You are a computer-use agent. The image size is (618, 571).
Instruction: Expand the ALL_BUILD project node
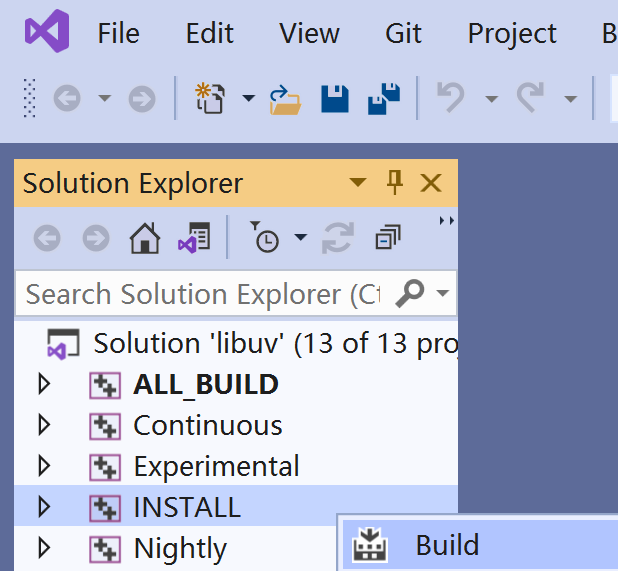pos(43,384)
